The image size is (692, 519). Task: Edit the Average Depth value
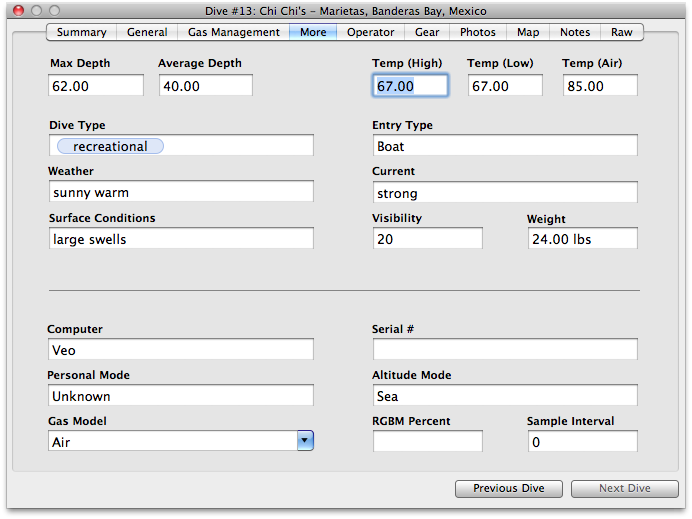(x=205, y=86)
